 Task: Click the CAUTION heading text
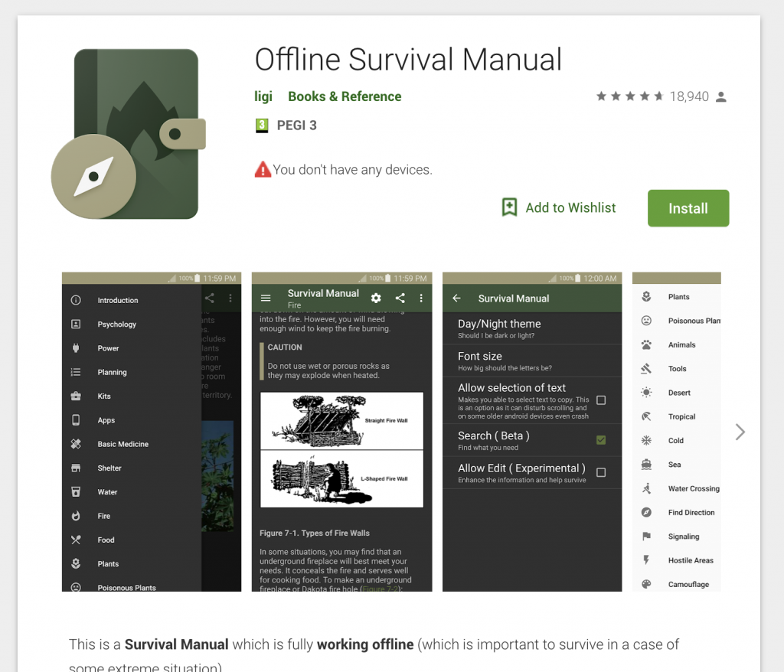coord(285,347)
